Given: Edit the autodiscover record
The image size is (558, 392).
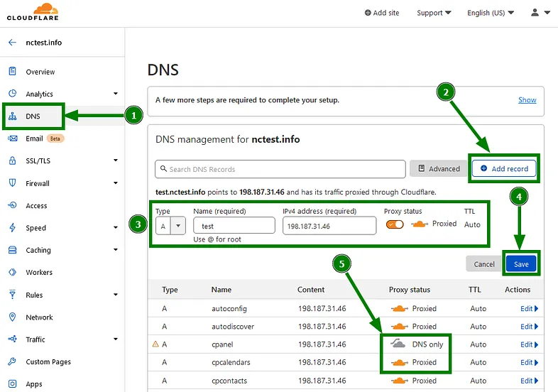Looking at the screenshot, I should (529, 327).
